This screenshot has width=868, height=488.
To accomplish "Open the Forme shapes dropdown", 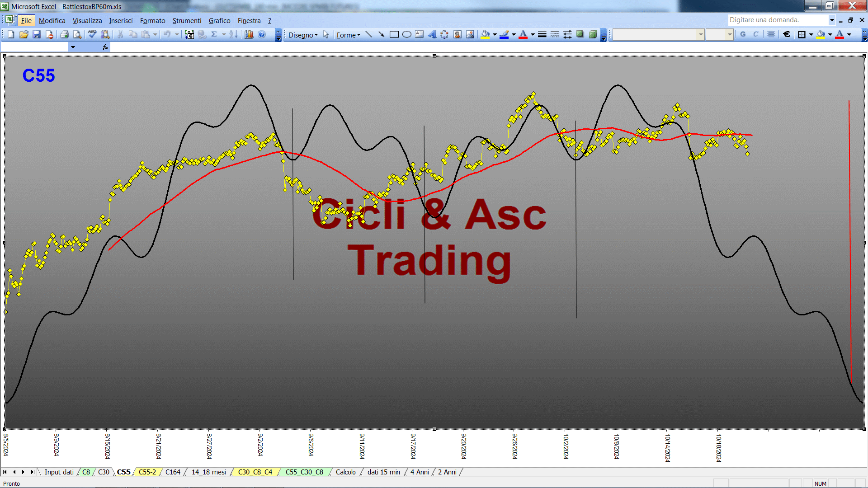I will click(x=348, y=35).
